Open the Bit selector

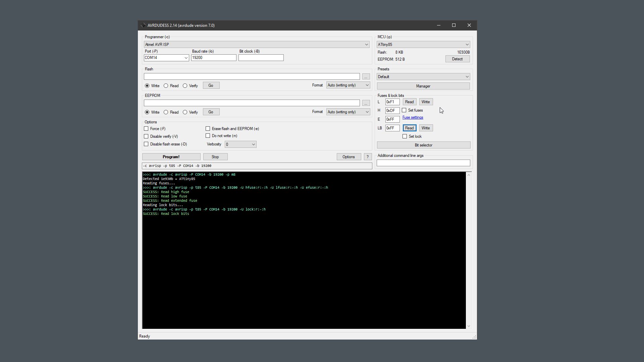(x=423, y=145)
